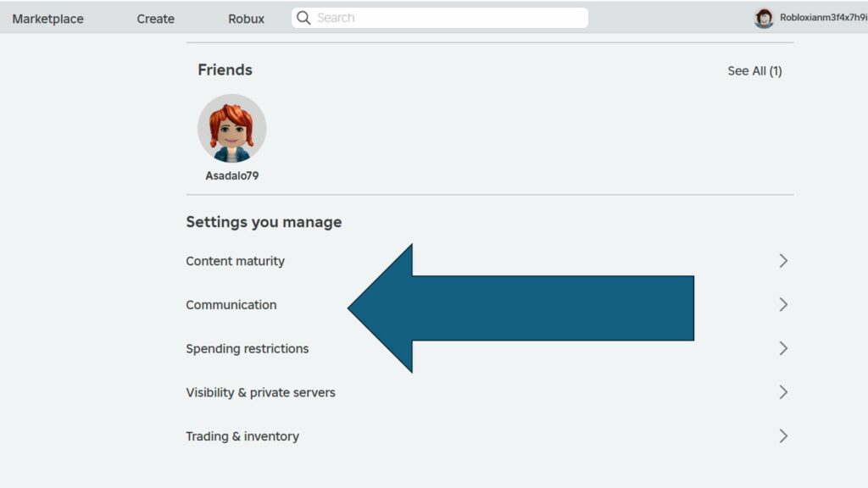
Task: Click the profile avatar icon in header
Action: point(764,18)
